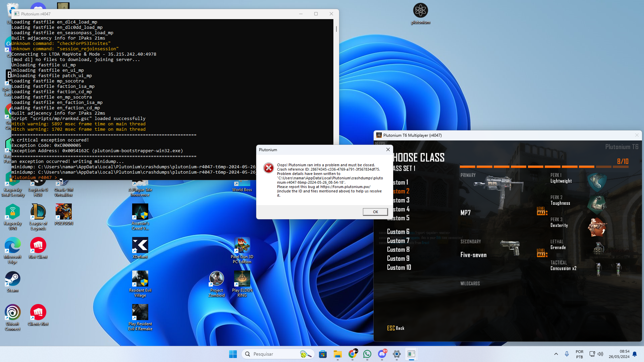Image resolution: width=644 pixels, height=362 pixels.
Task: Open Microsoft Edge desktop icon
Action: click(x=13, y=250)
